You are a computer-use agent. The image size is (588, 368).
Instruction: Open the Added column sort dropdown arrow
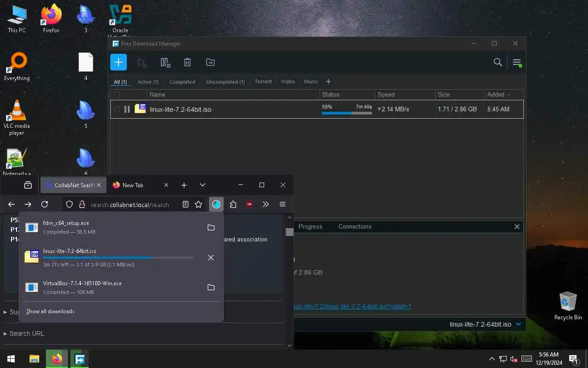[x=509, y=95]
